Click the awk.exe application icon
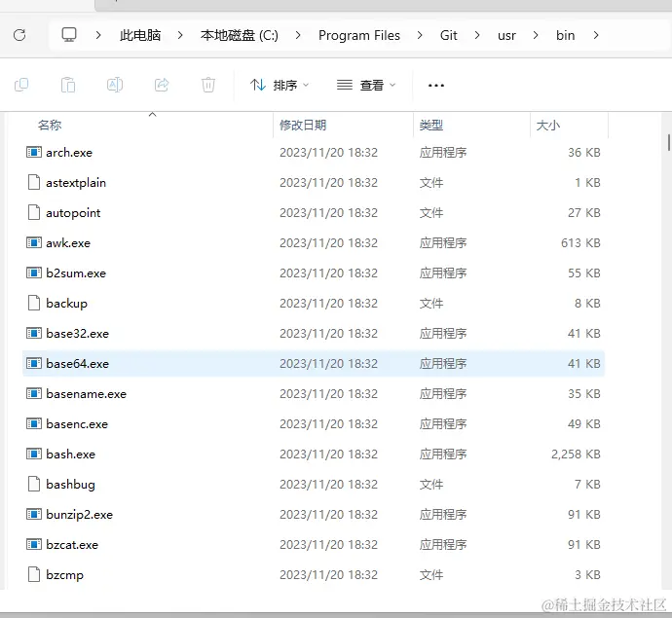This screenshot has height=618, width=672. 34,242
